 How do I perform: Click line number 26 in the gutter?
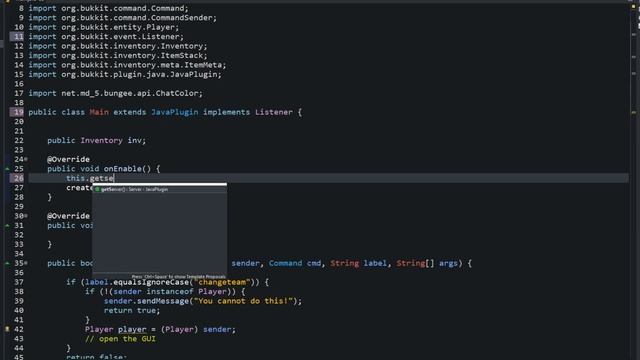[18, 178]
